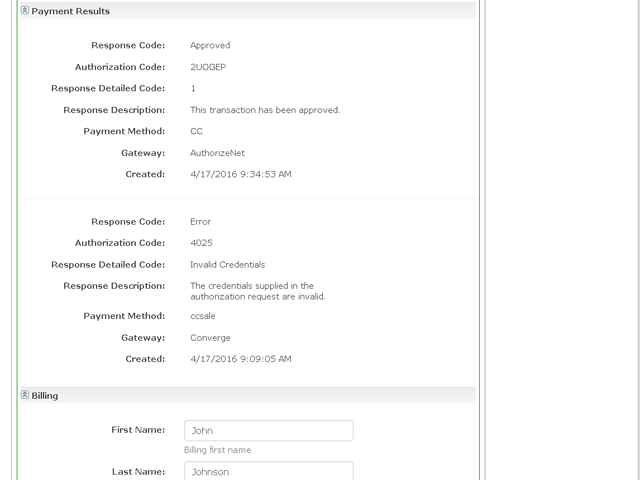Select the 4025 authorization code value
This screenshot has width=640, height=480.
201,243
